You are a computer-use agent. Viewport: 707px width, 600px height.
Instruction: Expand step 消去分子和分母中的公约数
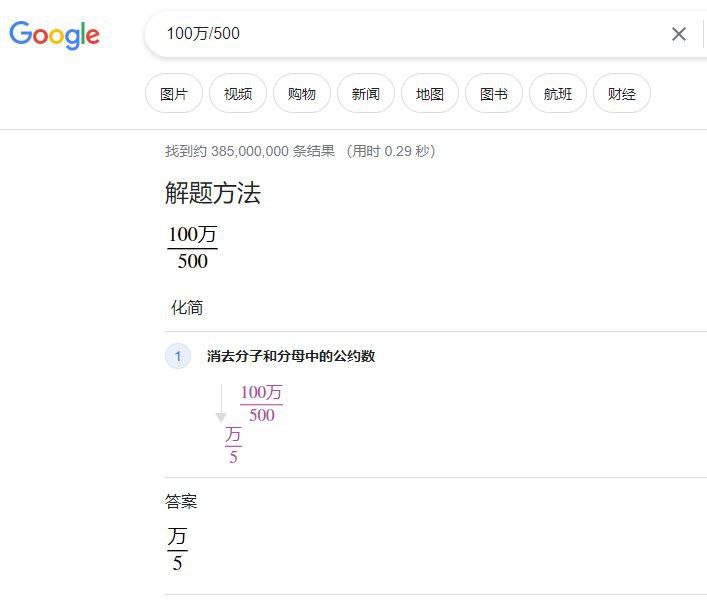[291, 356]
